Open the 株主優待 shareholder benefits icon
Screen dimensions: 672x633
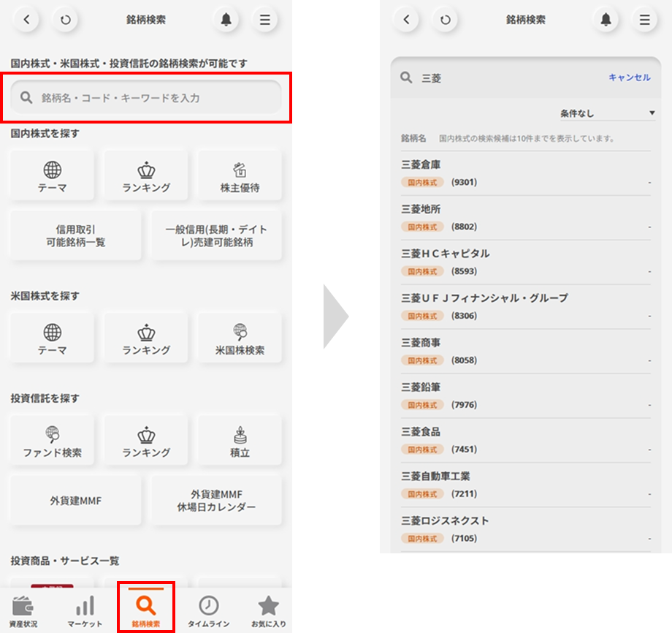(240, 176)
